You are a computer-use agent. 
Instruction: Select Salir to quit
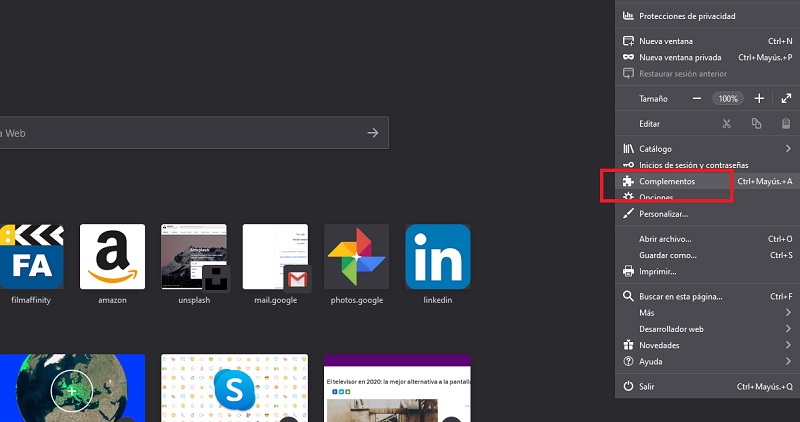point(707,387)
